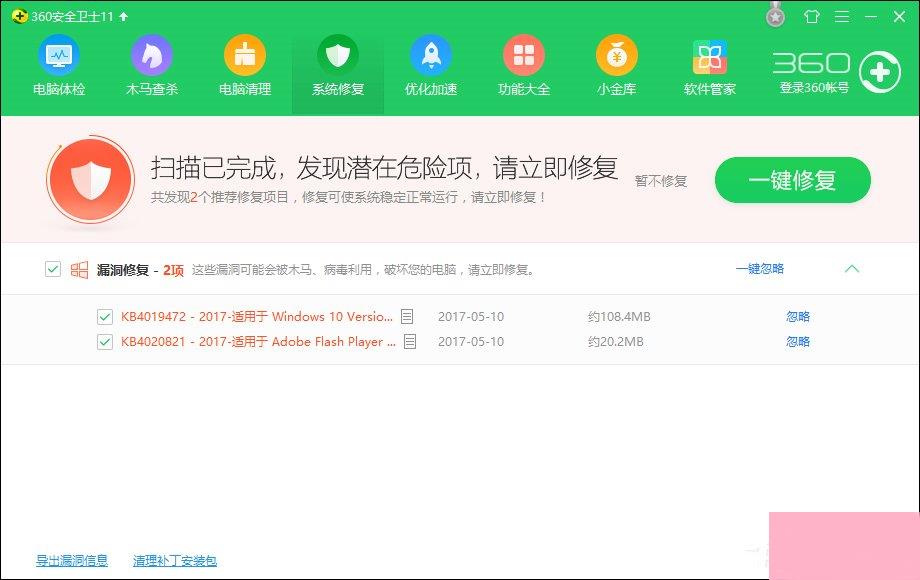
Task: Click the 漏洞修复 - 2项 heading
Action: (140, 270)
